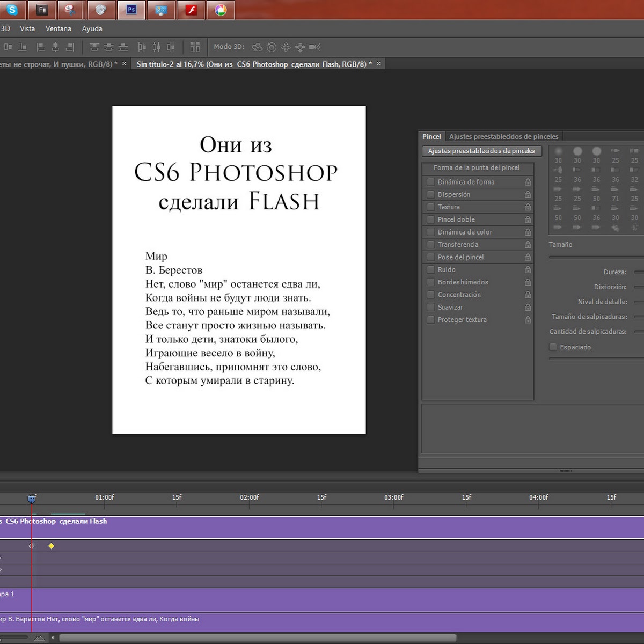644x644 pixels.
Task: Click the timeline horizontal scrollbar
Action: (x=258, y=638)
